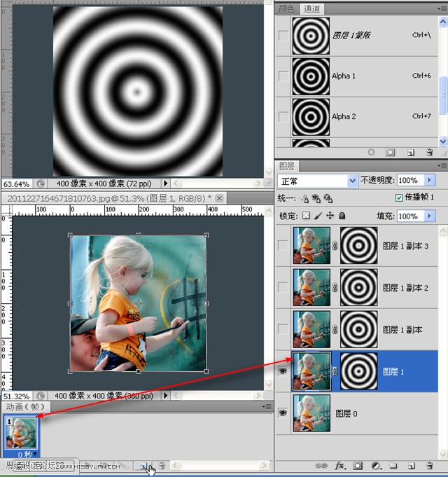Viewport: 448px width, 477px height.
Task: Select the 图层 panel tab
Action: tap(287, 166)
